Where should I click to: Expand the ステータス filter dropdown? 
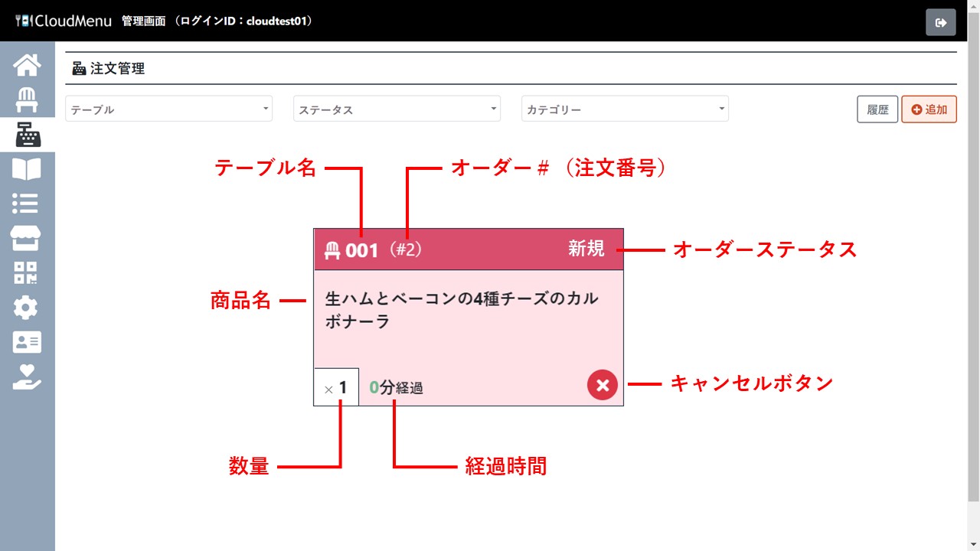pos(397,109)
